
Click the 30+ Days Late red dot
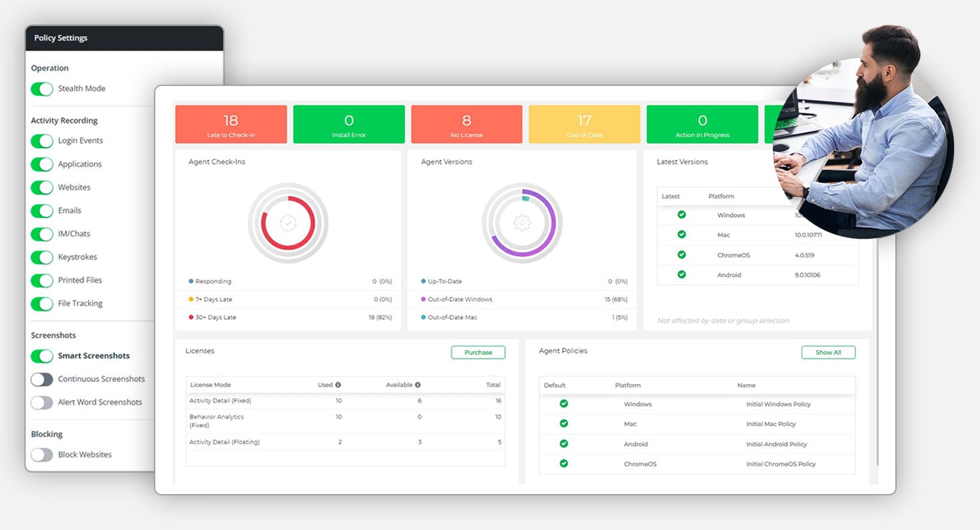click(x=191, y=317)
